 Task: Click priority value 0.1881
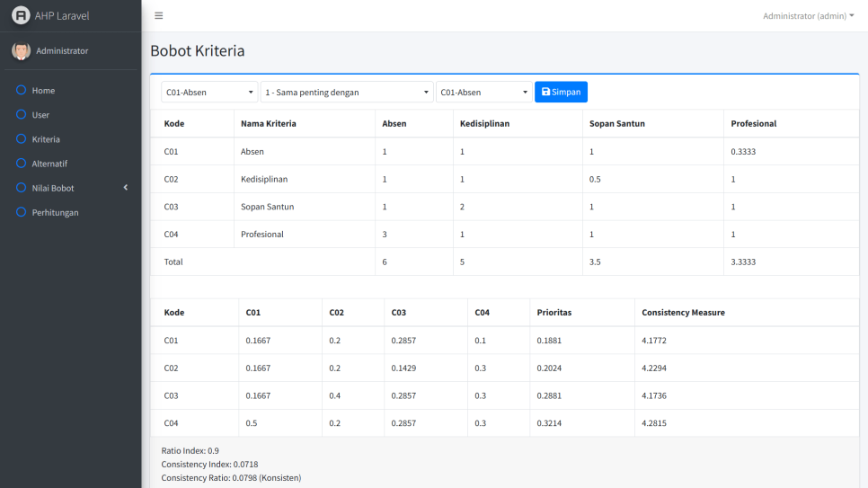(x=549, y=340)
